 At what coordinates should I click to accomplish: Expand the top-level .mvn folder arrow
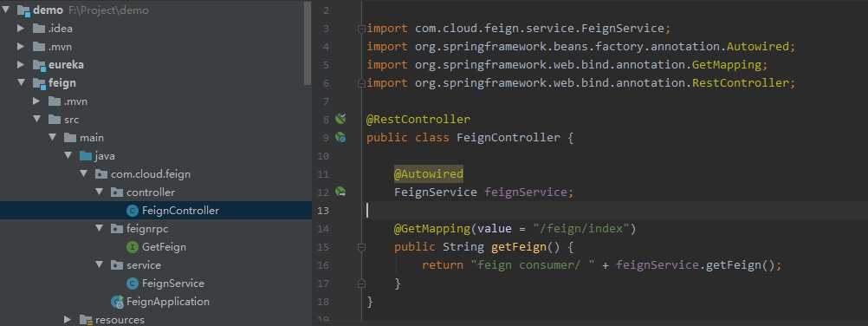21,47
